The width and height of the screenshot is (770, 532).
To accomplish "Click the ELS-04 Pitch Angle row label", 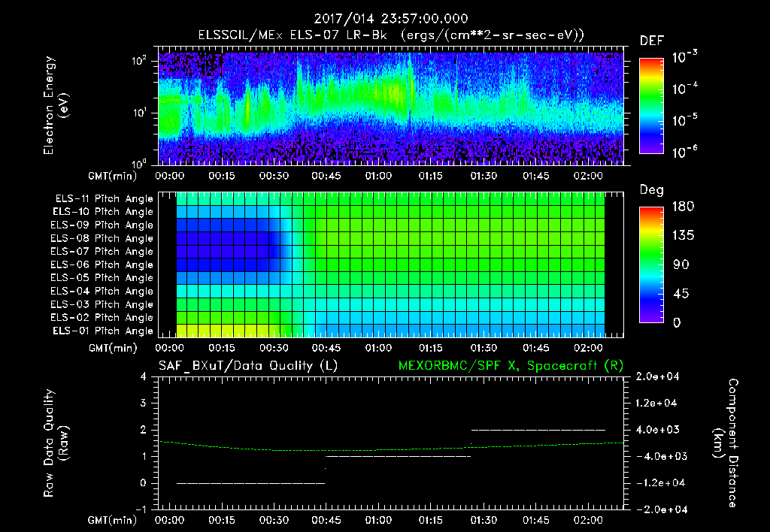I will click(x=102, y=291).
